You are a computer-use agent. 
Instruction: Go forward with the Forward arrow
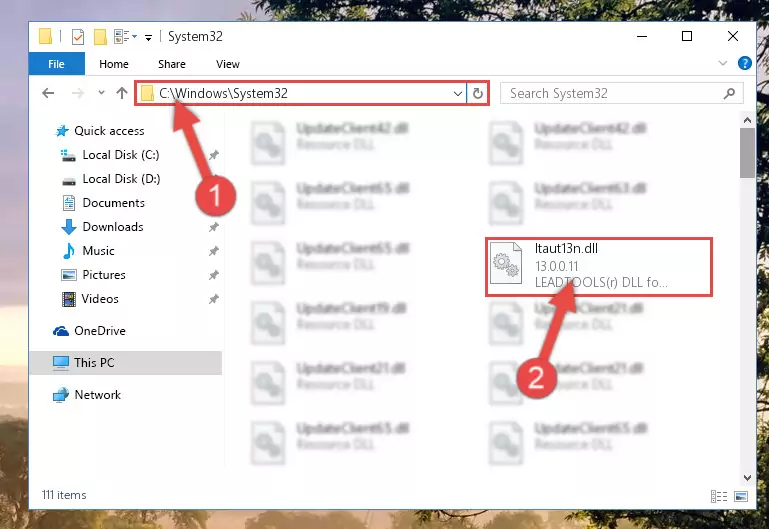click(x=77, y=93)
